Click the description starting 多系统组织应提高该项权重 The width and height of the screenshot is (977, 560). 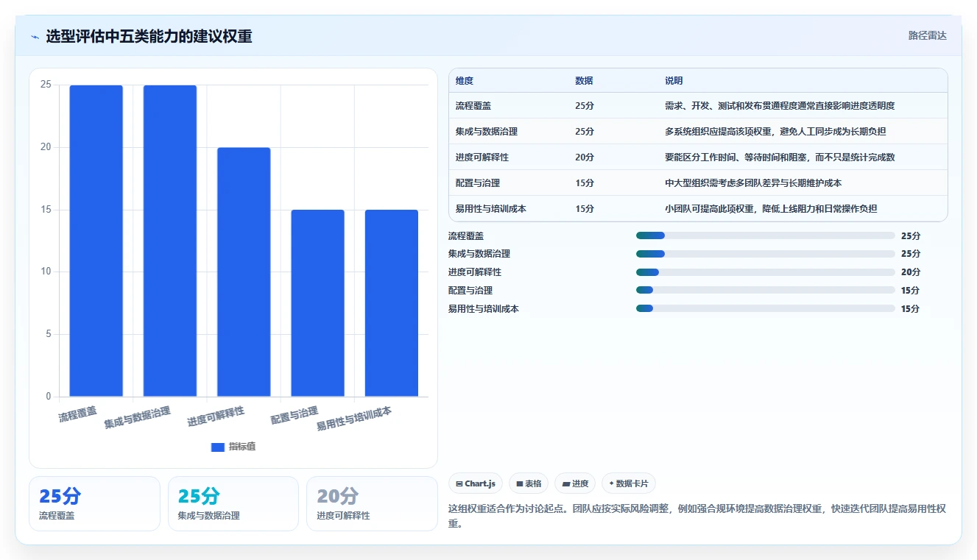click(x=775, y=132)
